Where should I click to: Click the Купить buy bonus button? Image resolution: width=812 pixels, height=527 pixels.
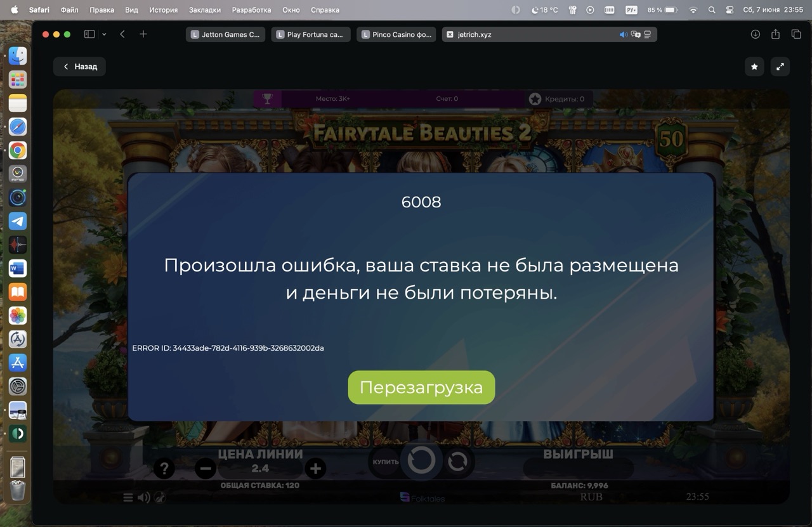click(x=385, y=462)
